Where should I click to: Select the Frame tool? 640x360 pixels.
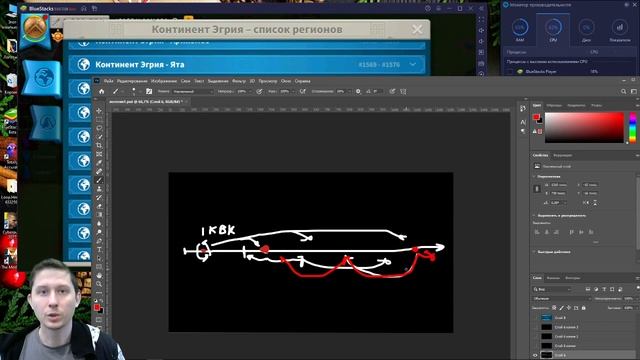pos(99,154)
